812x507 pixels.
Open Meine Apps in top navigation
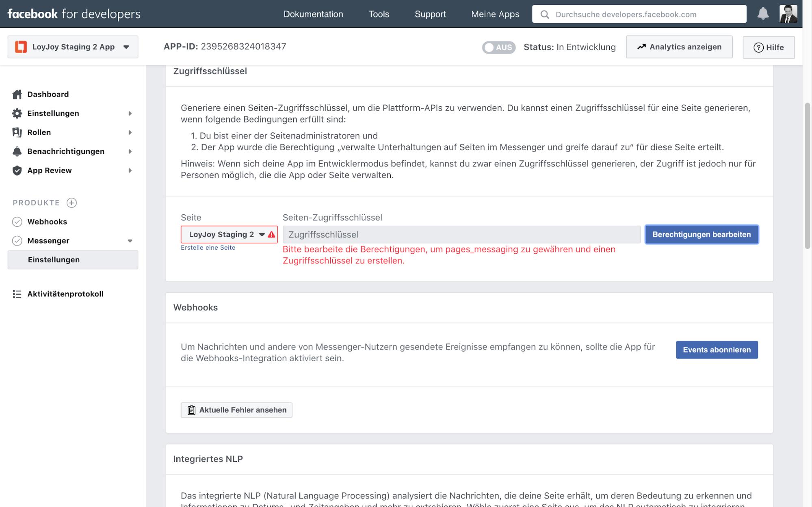[x=495, y=14]
